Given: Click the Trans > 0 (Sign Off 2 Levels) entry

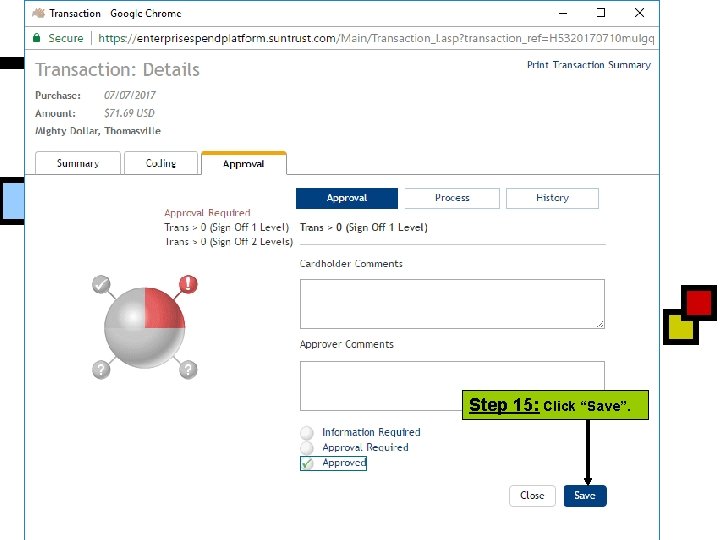Looking at the screenshot, I should pyautogui.click(x=229, y=242).
